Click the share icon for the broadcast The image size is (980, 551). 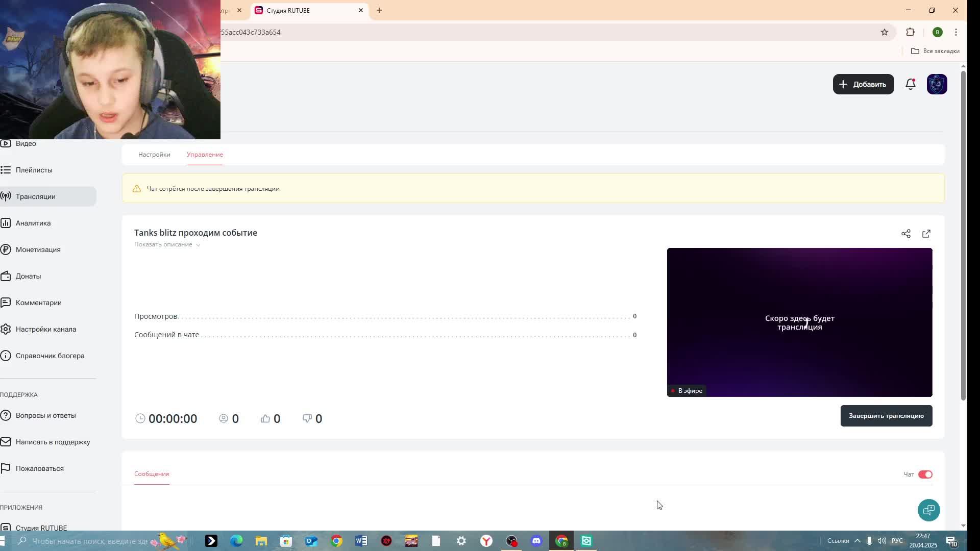[x=906, y=234]
